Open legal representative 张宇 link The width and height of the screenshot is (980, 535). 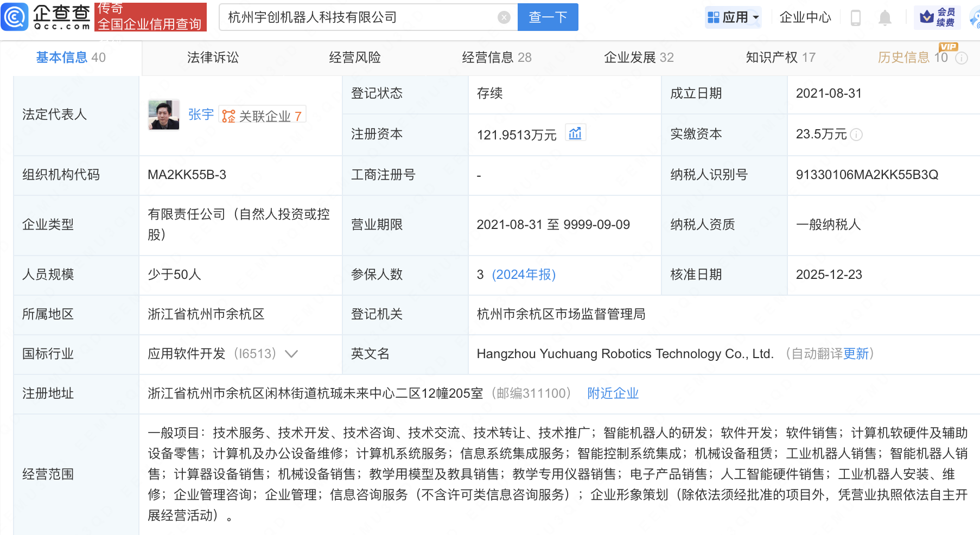point(201,114)
